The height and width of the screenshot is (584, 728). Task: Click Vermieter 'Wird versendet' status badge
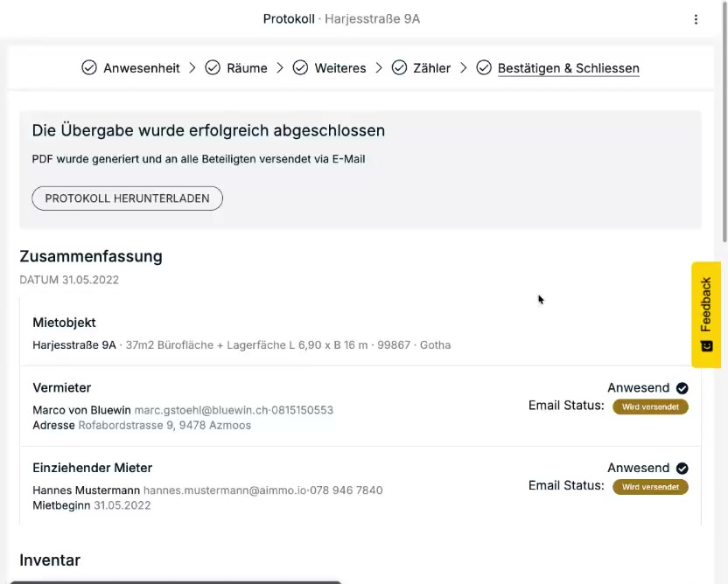point(650,407)
